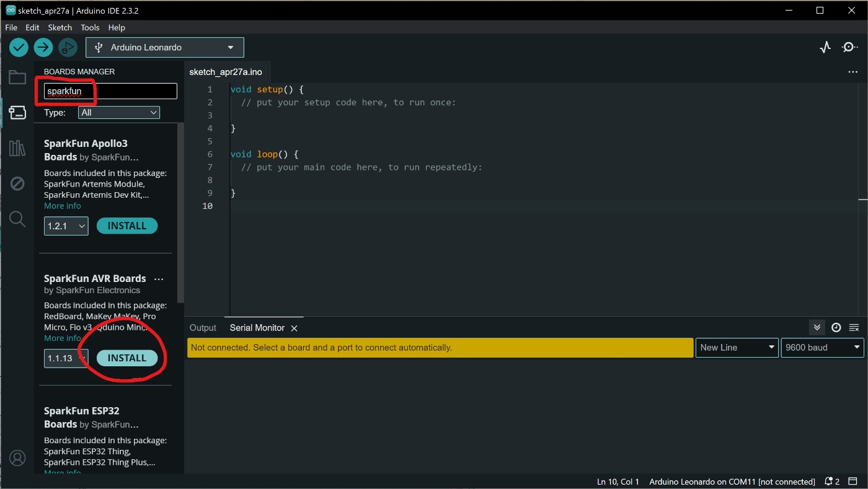Open the 9600 baud rate dropdown
The height and width of the screenshot is (489, 868).
click(x=822, y=348)
